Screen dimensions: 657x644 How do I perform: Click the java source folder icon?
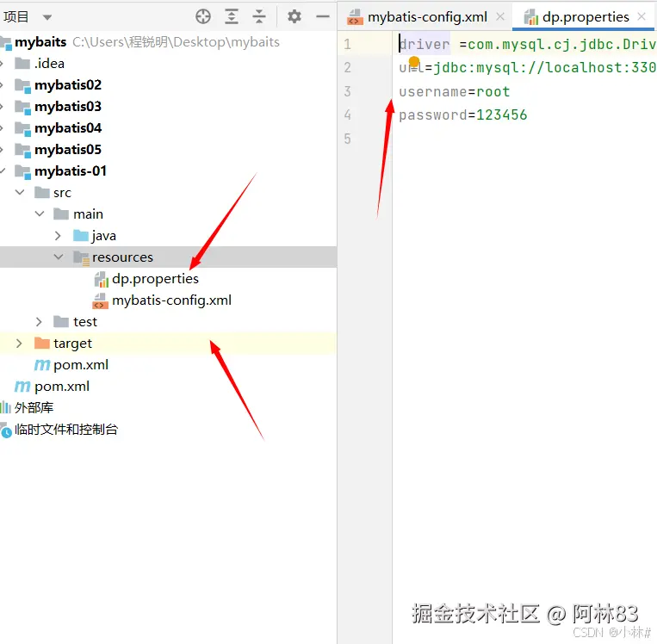tap(81, 236)
